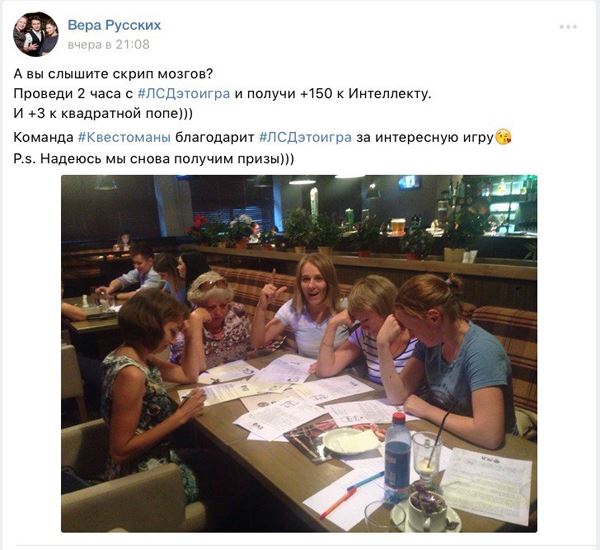Click the words +150 к Интеллекту
The image size is (600, 550).
[x=365, y=94]
